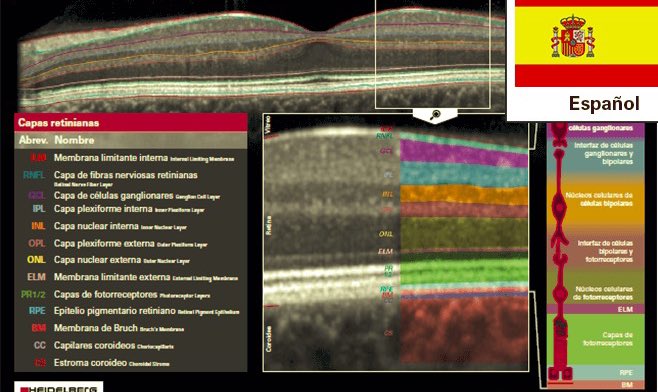Click the "Abrev." column heading

tap(33, 140)
